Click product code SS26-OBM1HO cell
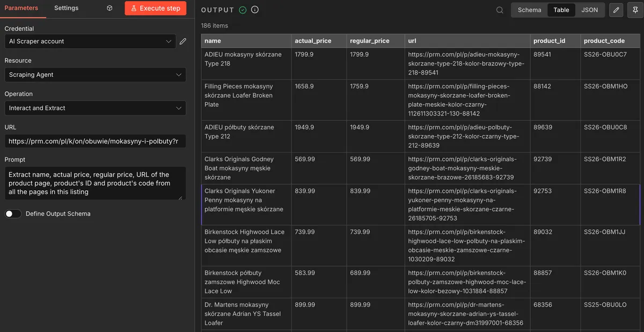The height and width of the screenshot is (332, 644). [x=610, y=100]
